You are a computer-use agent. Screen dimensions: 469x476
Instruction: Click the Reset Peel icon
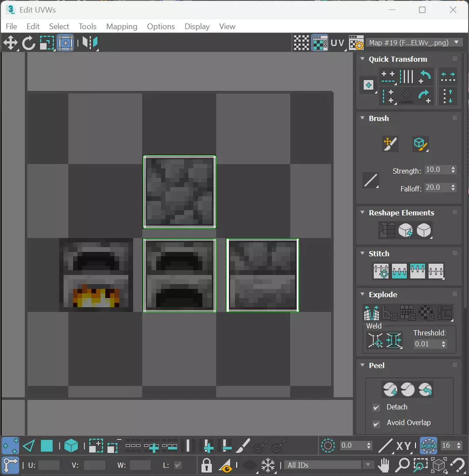click(425, 389)
